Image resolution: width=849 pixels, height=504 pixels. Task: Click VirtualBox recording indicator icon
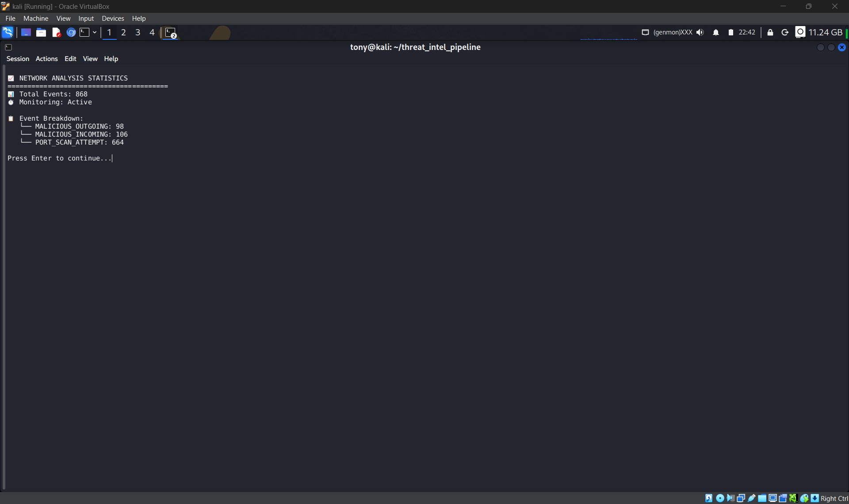[x=783, y=498]
